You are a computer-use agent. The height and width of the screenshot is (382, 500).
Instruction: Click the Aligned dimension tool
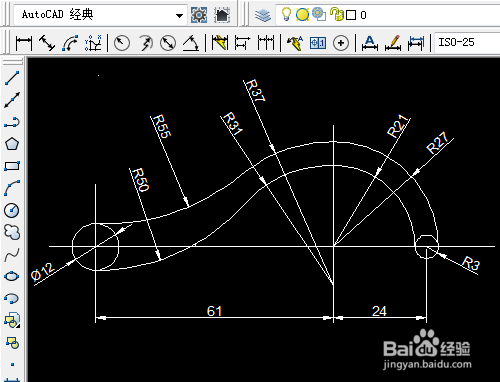tap(47, 43)
